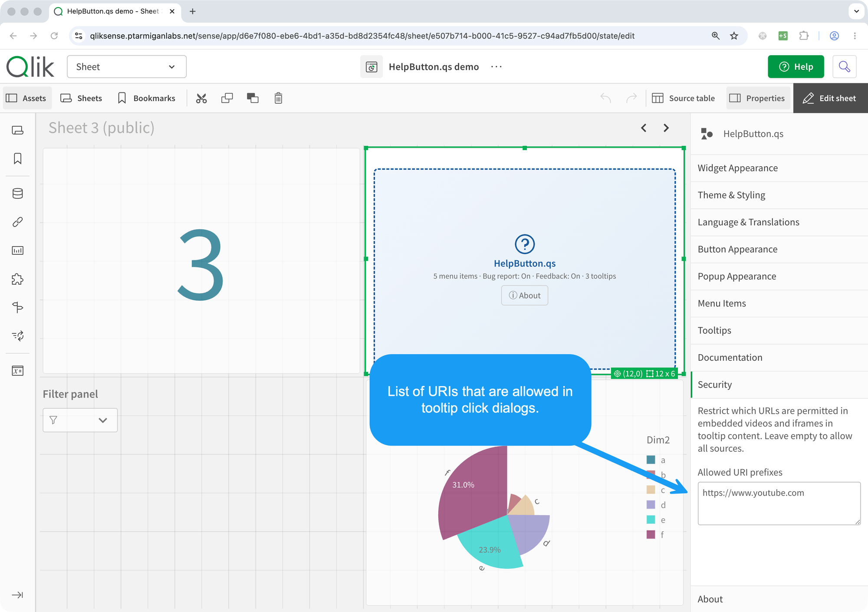This screenshot has height=612, width=868.
Task: Open the three-dots menu beside app title
Action: click(496, 66)
